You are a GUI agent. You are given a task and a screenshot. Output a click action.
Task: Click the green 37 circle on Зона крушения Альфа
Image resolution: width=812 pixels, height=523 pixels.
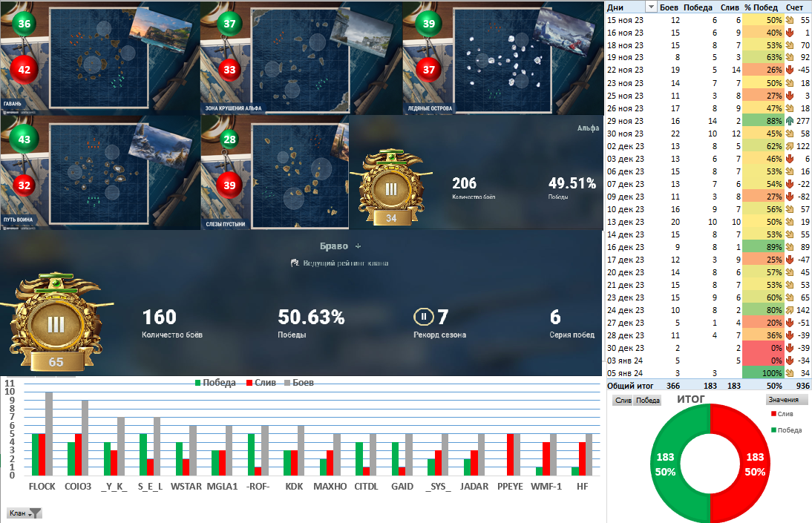(229, 23)
